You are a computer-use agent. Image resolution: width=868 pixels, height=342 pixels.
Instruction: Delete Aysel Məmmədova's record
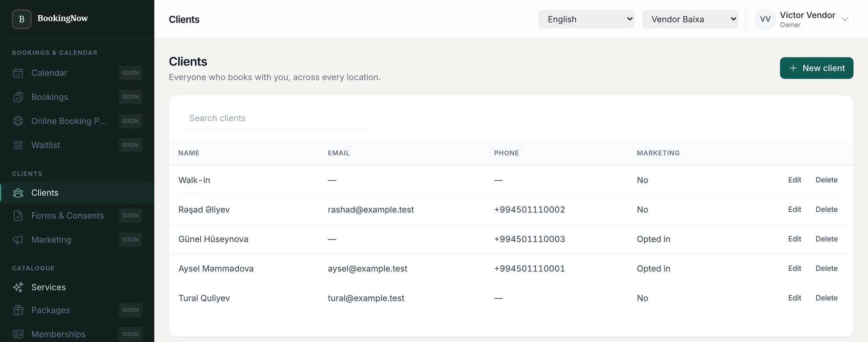[x=827, y=269]
